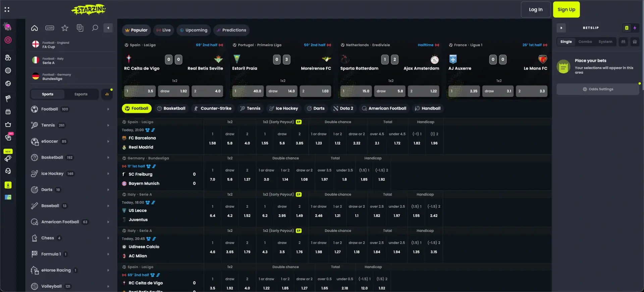Pick FC Barcelona win odds 1.58
The width and height of the screenshot is (644, 292).
pyautogui.click(x=212, y=143)
